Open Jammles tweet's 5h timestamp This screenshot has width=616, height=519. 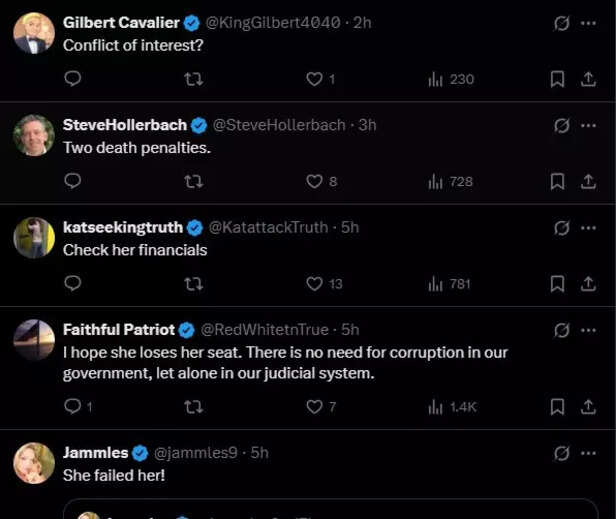259,452
